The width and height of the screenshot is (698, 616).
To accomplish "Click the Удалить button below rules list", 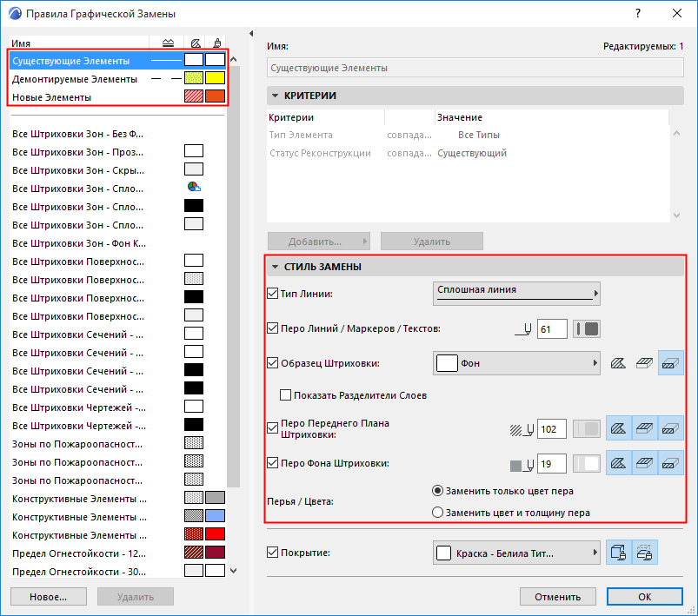I will [136, 596].
